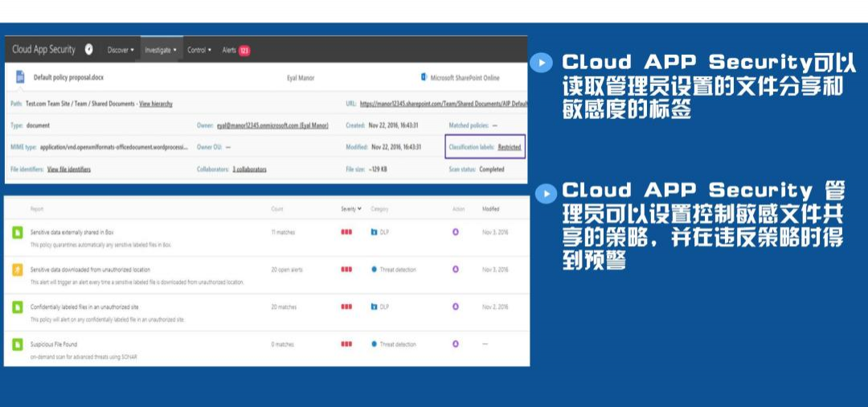The height and width of the screenshot is (407, 868).
Task: Click green icon for Confidentially labeled files policy
Action: pyautogui.click(x=18, y=306)
